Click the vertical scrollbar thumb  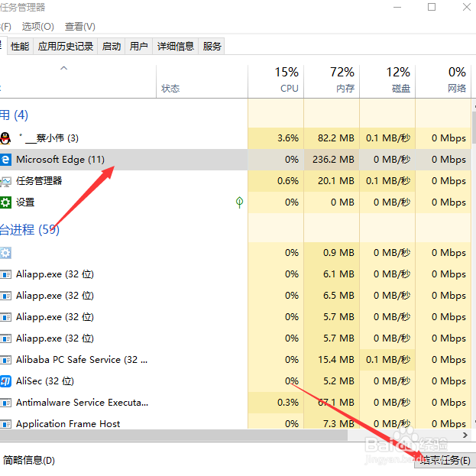pyautogui.click(x=474, y=128)
